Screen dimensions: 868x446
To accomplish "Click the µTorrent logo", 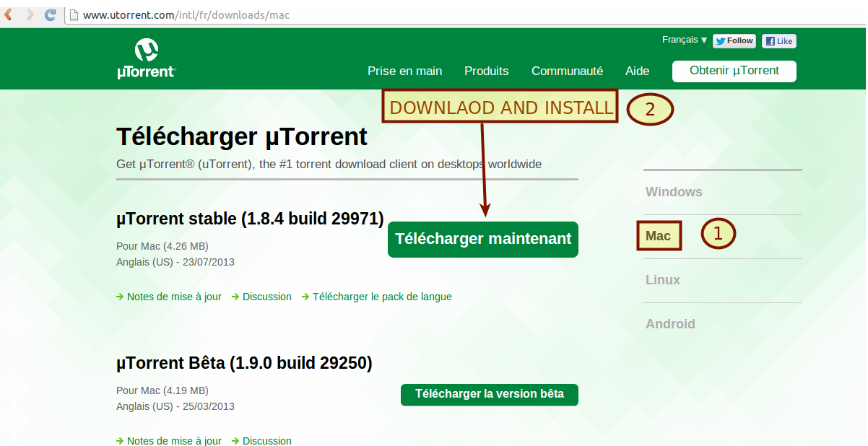I will (x=146, y=58).
